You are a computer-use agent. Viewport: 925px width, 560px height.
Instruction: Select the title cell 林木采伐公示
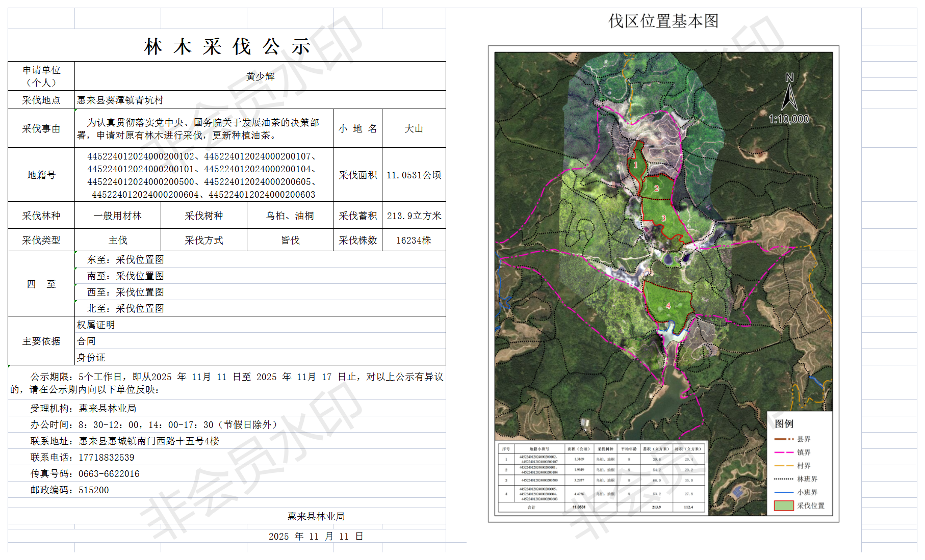click(227, 46)
